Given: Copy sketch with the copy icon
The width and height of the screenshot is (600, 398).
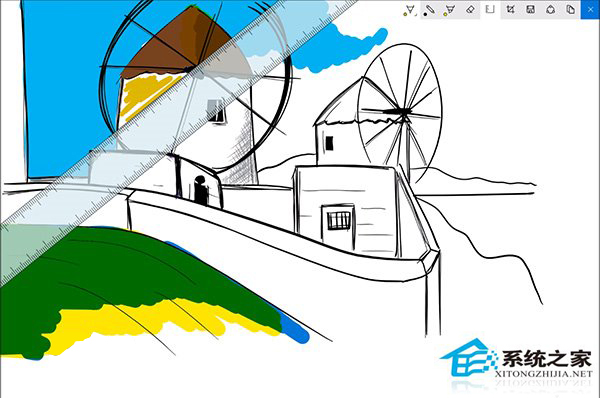Looking at the screenshot, I should tap(571, 10).
